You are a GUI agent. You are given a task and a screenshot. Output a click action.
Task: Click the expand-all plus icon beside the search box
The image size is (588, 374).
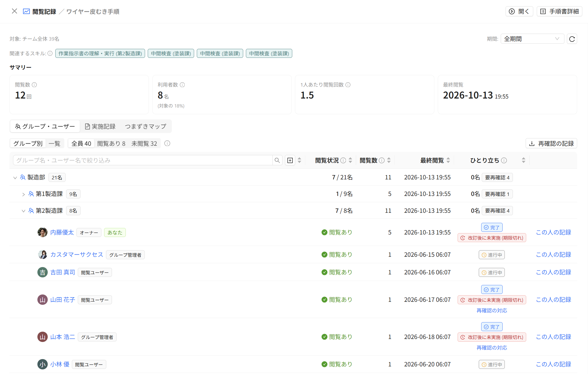coord(290,160)
